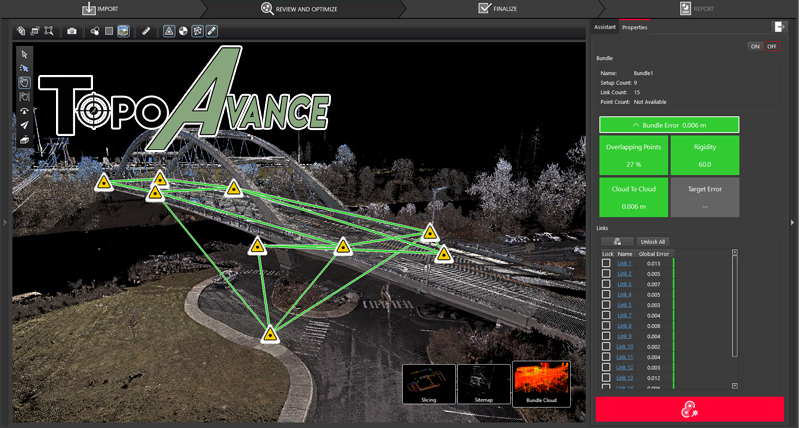Click the lock icon button beside Unlock All
Image resolution: width=800 pixels, height=428 pixels.
[617, 241]
